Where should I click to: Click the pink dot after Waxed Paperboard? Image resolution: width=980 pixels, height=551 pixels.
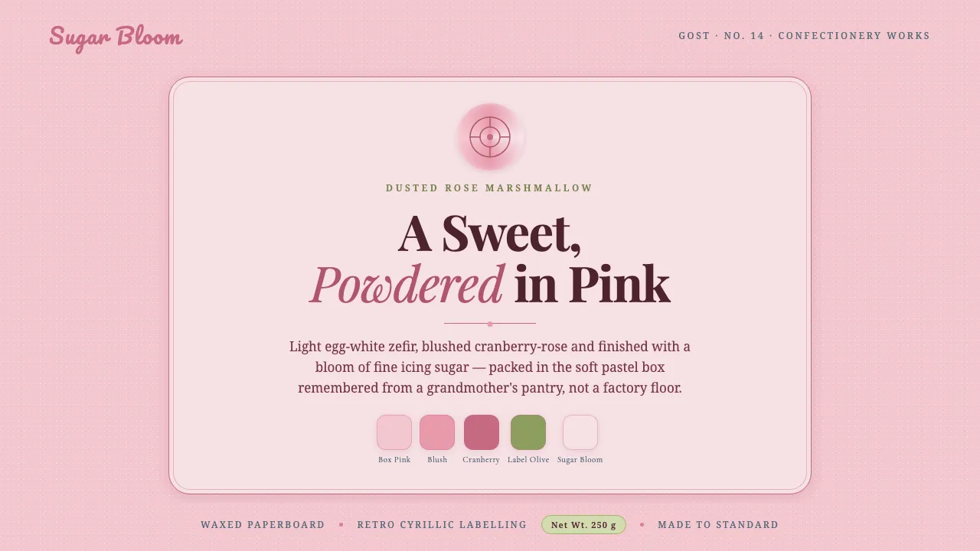[341, 525]
